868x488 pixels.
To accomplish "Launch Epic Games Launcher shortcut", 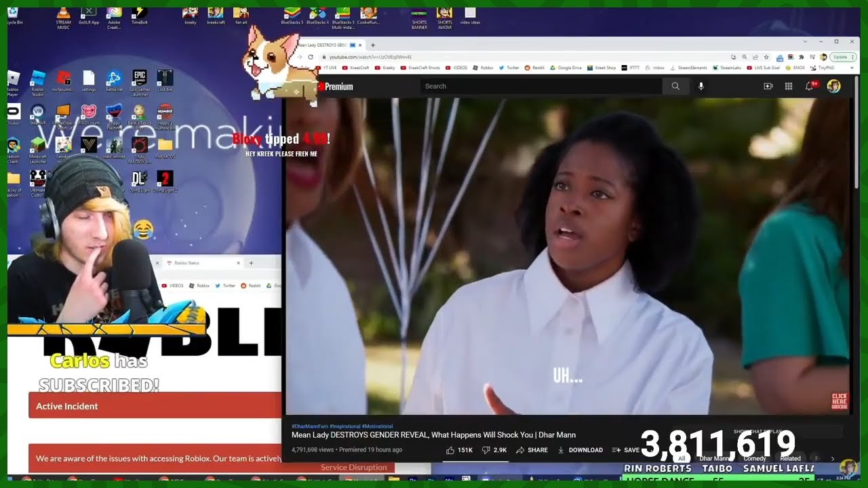I will pos(140,83).
